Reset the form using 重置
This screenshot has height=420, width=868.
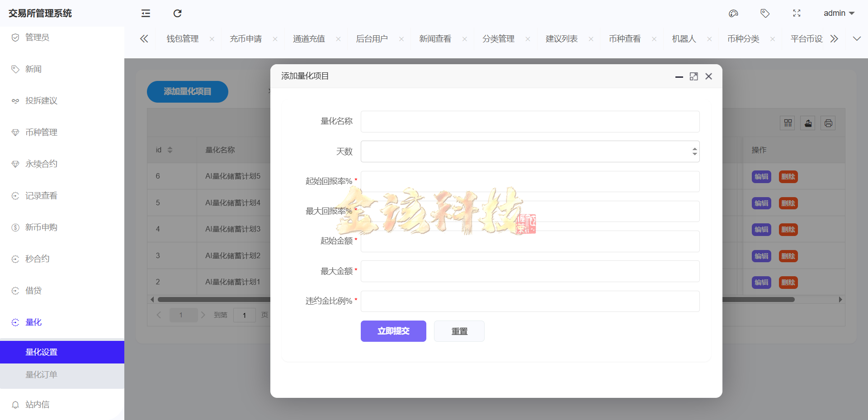(x=459, y=331)
